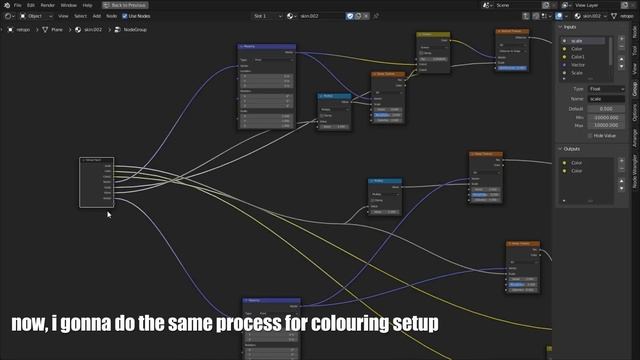Open the Help menu
Screen dimensions: 640x360
coord(87,5)
